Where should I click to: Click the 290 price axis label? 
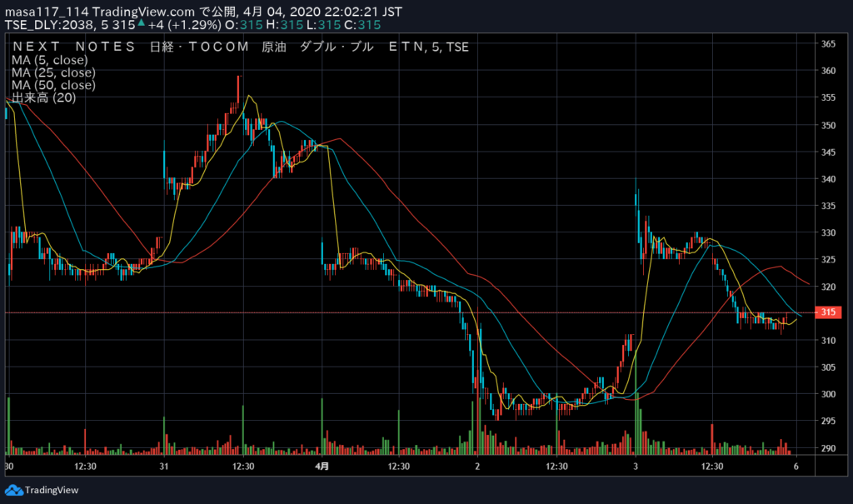pos(828,448)
